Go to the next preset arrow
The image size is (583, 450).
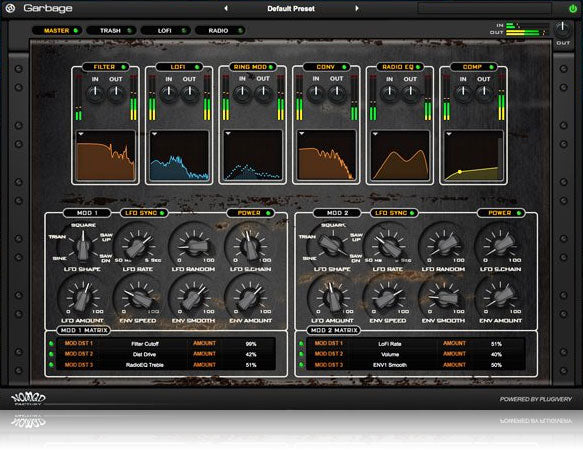[357, 8]
